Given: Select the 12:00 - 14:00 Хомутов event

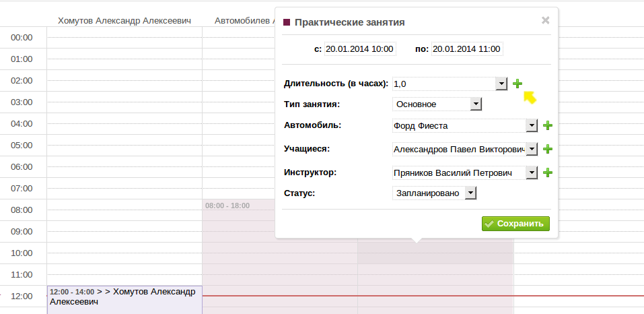Looking at the screenshot, I should [124, 297].
